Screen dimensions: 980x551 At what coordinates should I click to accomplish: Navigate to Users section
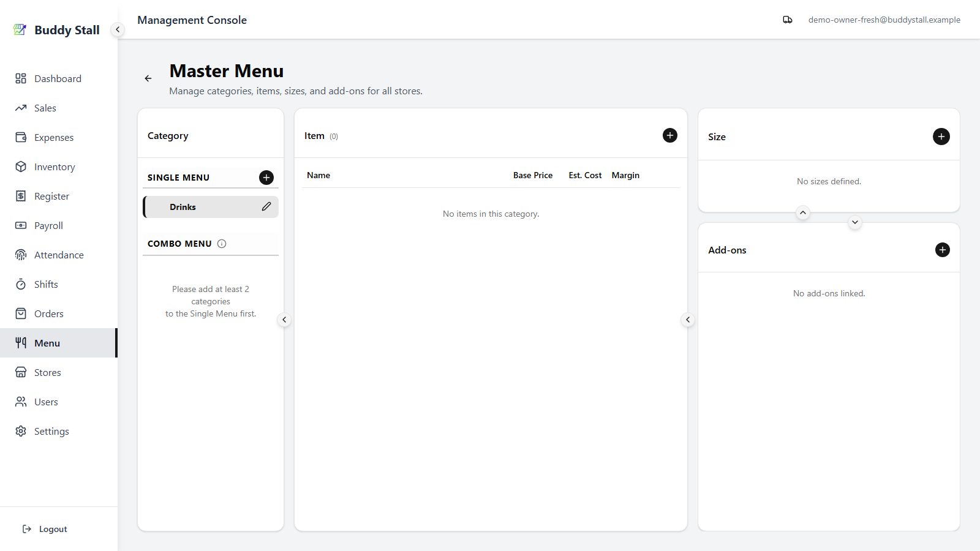click(58, 402)
